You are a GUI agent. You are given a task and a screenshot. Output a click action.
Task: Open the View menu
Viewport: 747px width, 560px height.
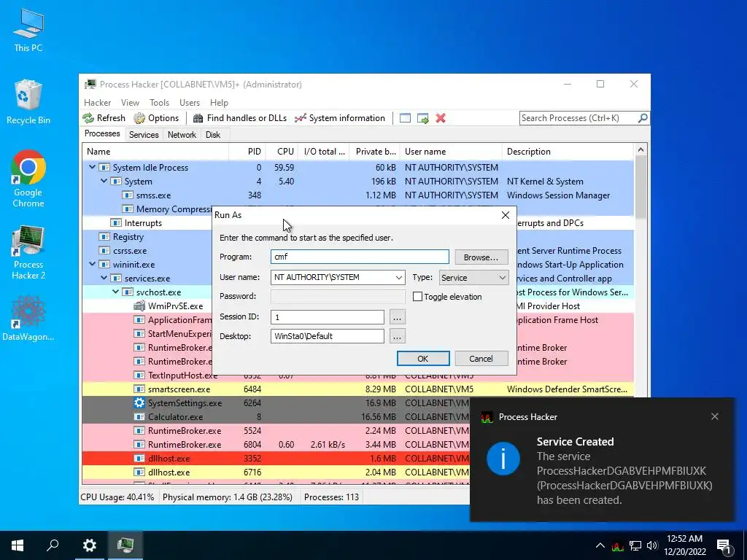(130, 102)
